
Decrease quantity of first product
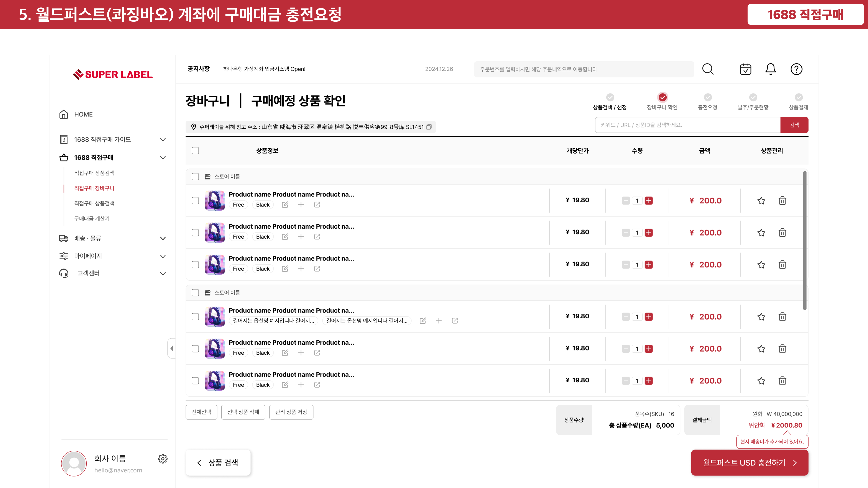625,201
